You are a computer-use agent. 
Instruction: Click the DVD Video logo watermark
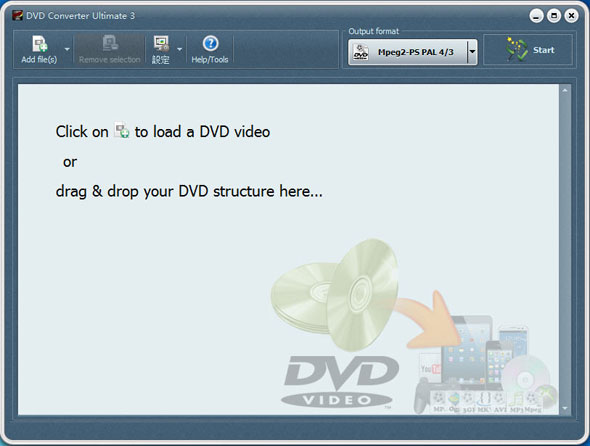(341, 382)
